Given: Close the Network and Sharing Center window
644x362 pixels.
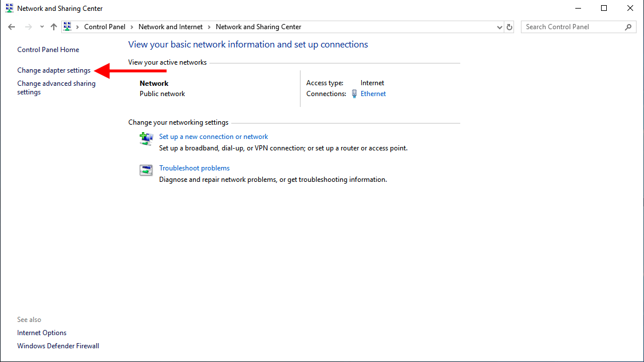Looking at the screenshot, I should [x=630, y=8].
